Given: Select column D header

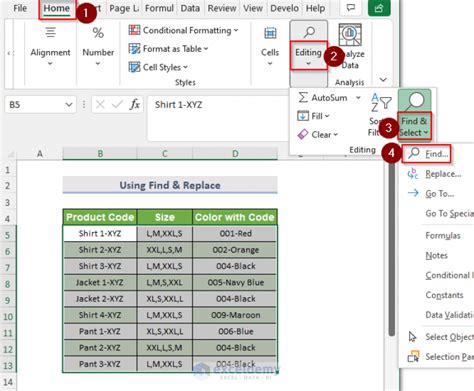Looking at the screenshot, I should click(235, 154).
